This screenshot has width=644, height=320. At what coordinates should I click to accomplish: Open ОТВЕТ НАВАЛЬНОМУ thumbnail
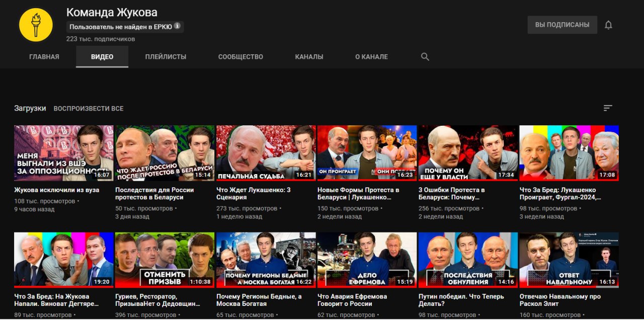(570, 260)
